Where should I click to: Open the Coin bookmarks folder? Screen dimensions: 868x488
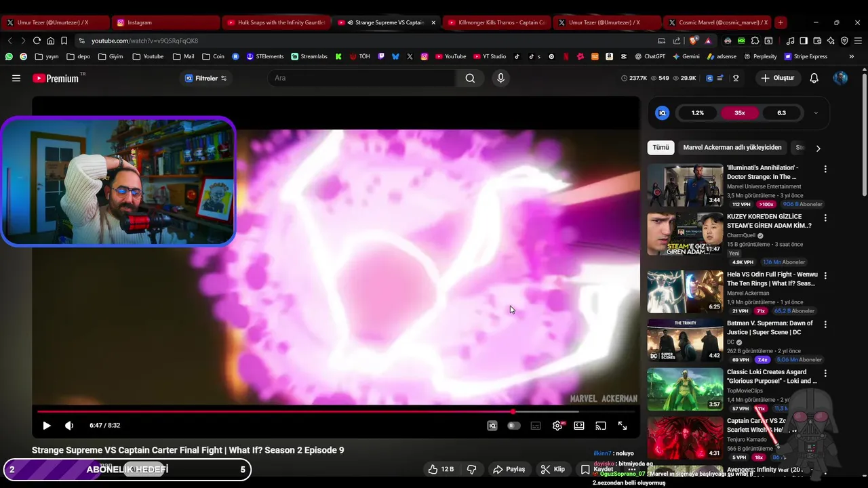tap(213, 56)
